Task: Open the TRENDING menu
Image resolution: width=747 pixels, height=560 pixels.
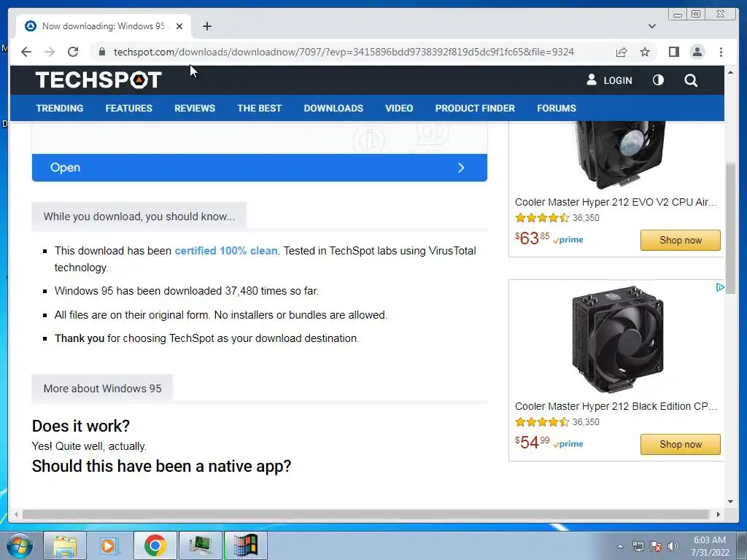Action: pos(60,108)
